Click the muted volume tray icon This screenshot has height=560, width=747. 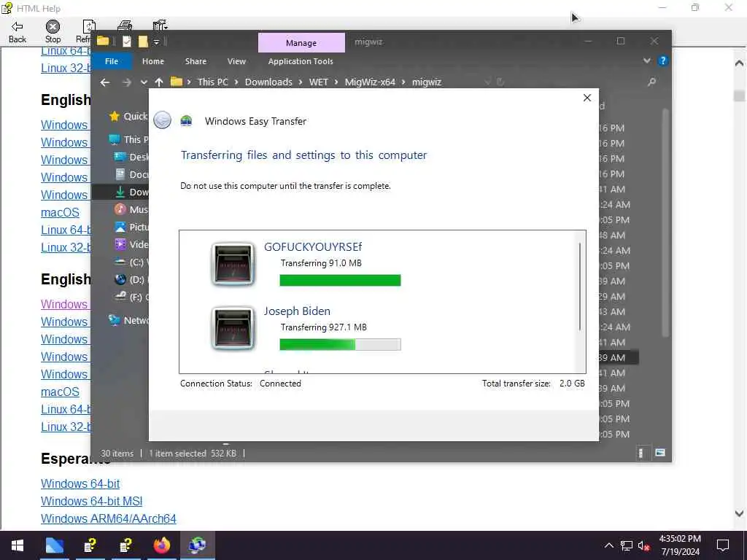point(644,545)
